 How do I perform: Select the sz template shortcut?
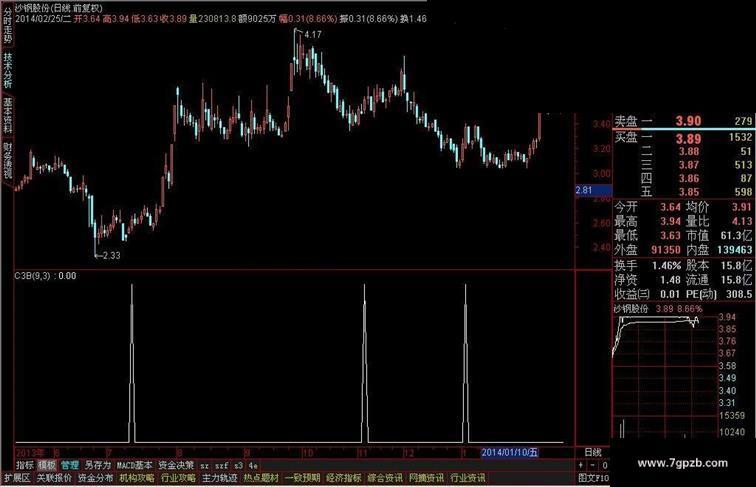[204, 466]
